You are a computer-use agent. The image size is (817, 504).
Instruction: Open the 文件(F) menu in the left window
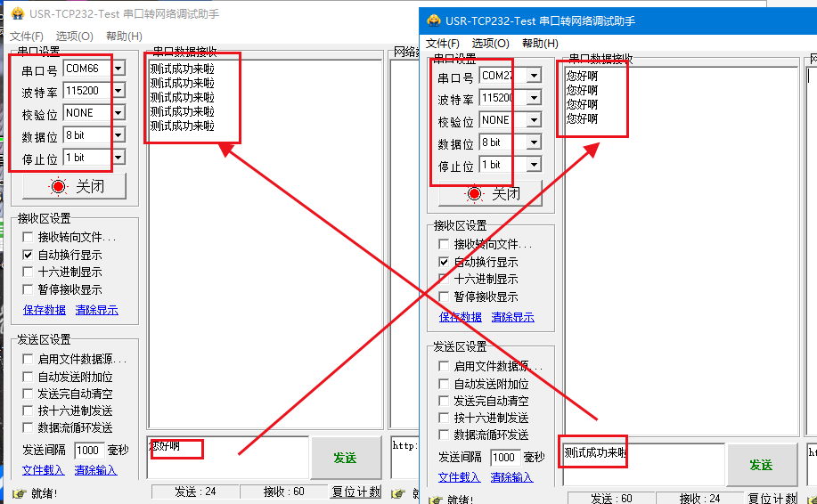27,37
